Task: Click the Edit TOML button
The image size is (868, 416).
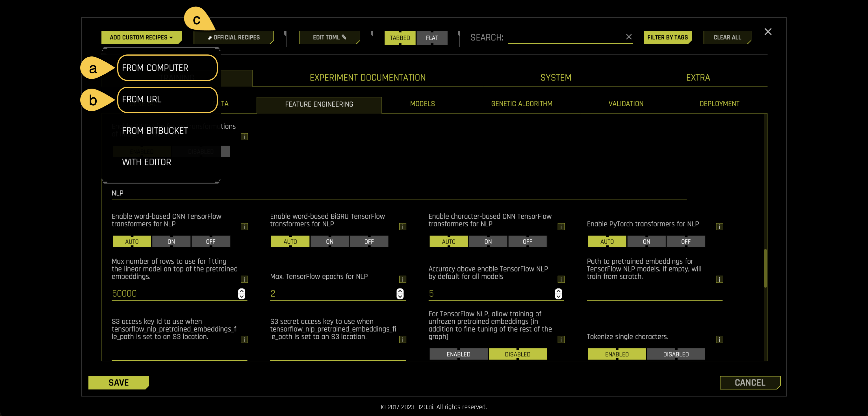Action: tap(329, 37)
